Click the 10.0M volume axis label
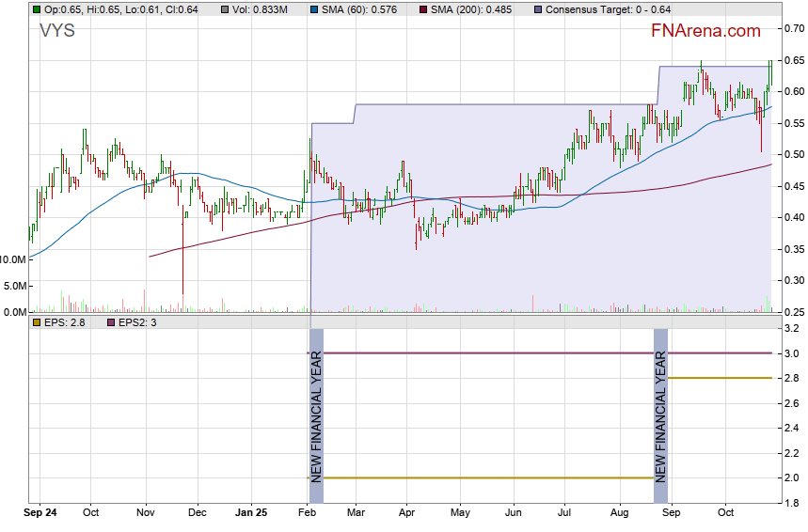808x532 pixels. pyautogui.click(x=14, y=259)
